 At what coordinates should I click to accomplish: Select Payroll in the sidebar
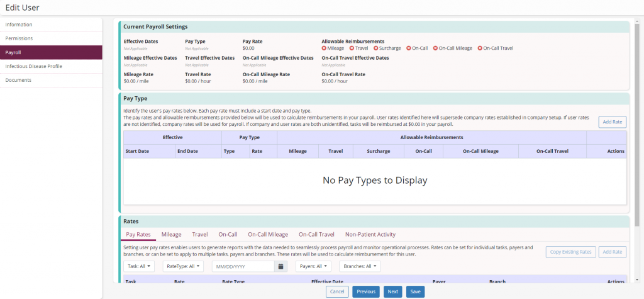[51, 52]
